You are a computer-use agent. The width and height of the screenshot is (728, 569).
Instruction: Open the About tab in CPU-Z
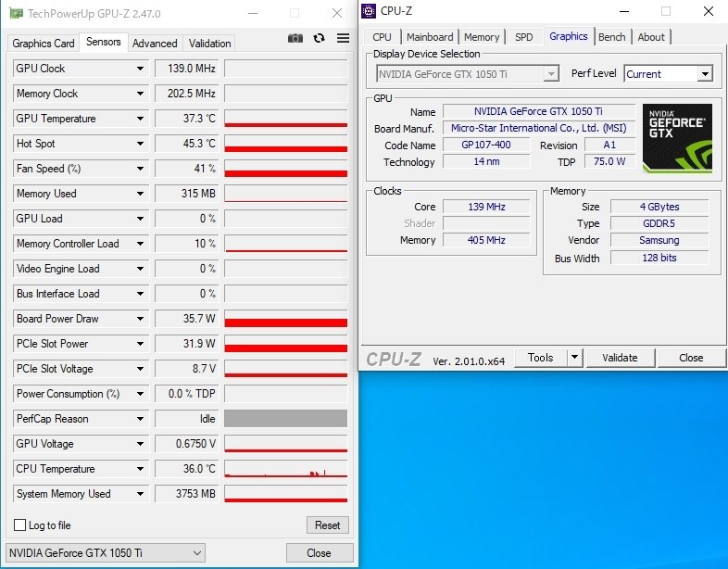pyautogui.click(x=651, y=37)
